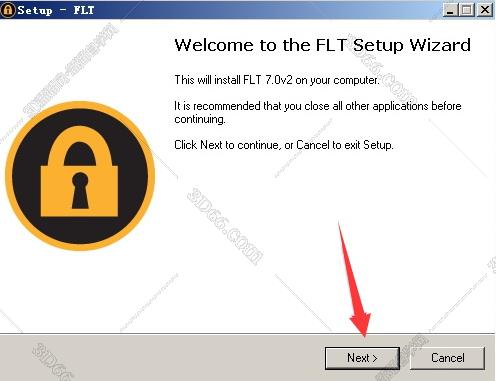
Task: Close the Setup - FLT window
Action: (485, 10)
